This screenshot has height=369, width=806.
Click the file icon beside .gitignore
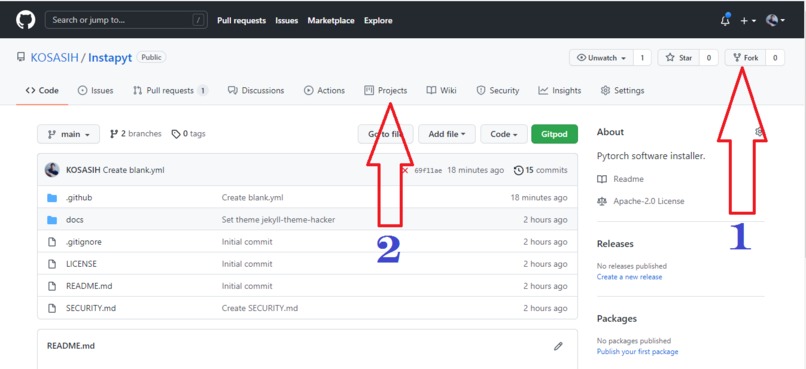[x=52, y=242]
